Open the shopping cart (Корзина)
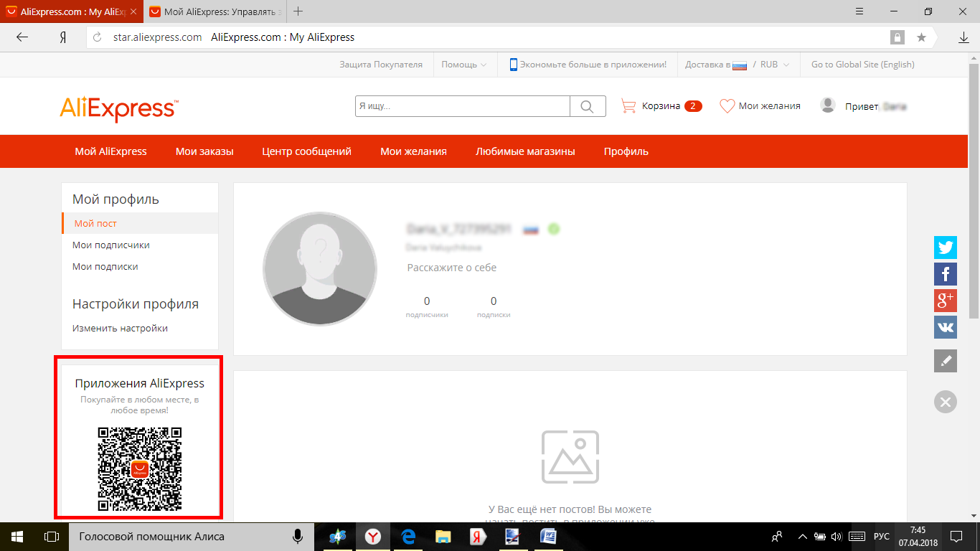980x551 pixels. pyautogui.click(x=660, y=106)
